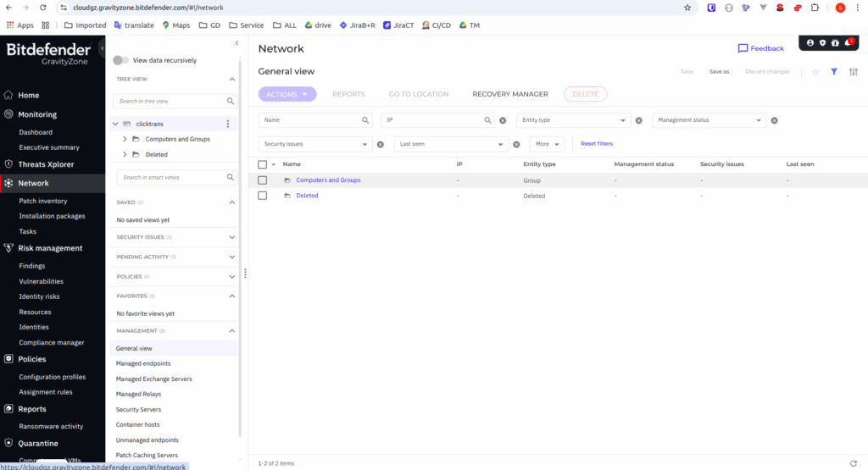Click the search icon in Name filter
The width and height of the screenshot is (868, 470).
[x=365, y=120]
